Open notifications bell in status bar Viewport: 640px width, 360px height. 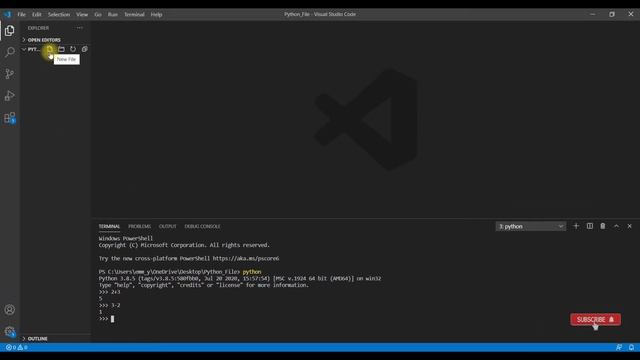coord(631,347)
